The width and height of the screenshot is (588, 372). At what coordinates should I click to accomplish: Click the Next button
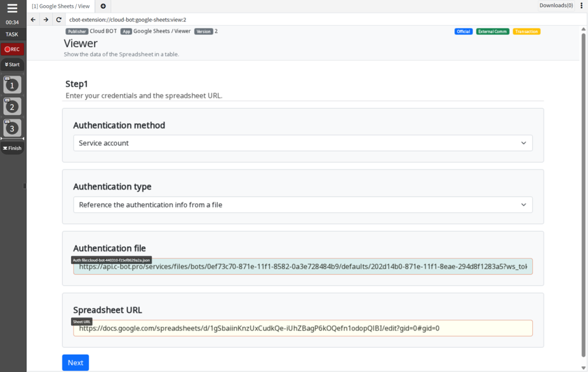[x=75, y=363]
